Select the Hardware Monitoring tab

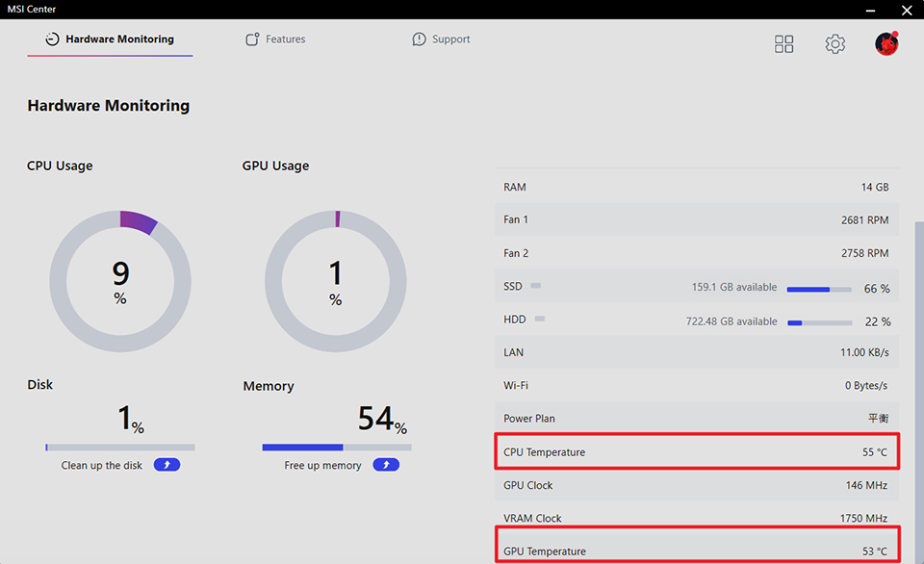[x=110, y=39]
